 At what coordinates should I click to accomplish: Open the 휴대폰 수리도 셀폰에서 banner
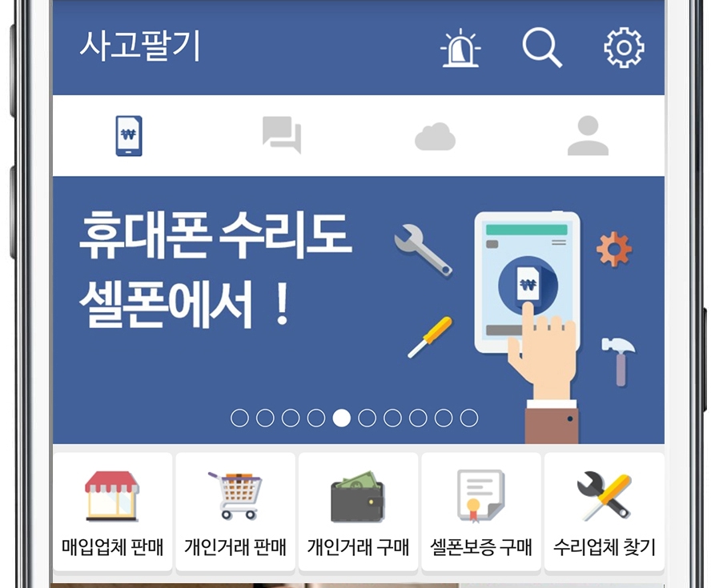[359, 310]
